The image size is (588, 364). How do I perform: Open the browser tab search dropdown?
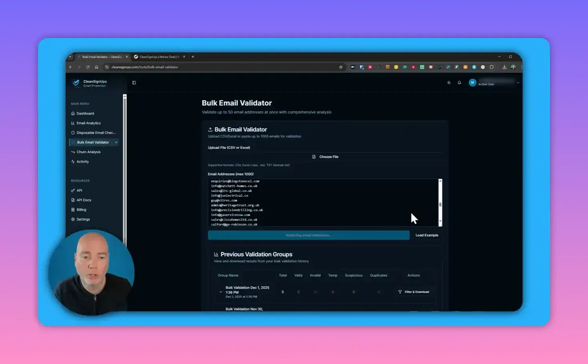[70, 57]
